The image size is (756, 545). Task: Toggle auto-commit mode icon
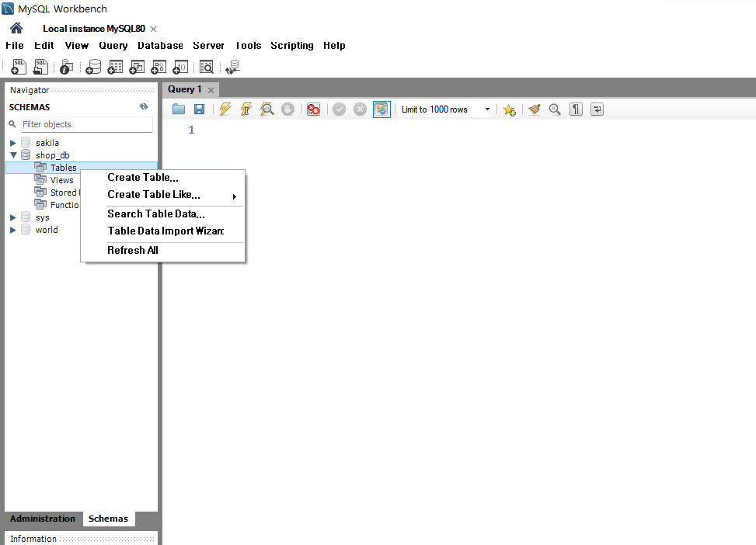(x=381, y=109)
